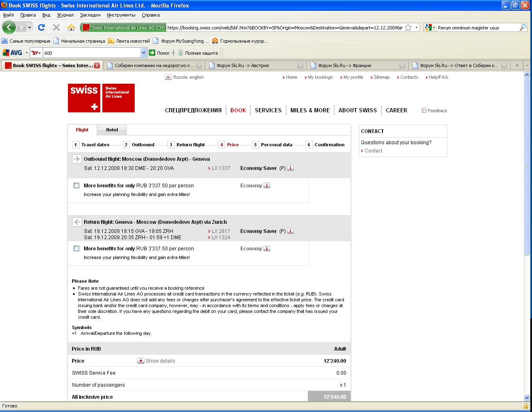Click the AVG Поиск search button
This screenshot has width=532, height=412.
click(x=160, y=53)
